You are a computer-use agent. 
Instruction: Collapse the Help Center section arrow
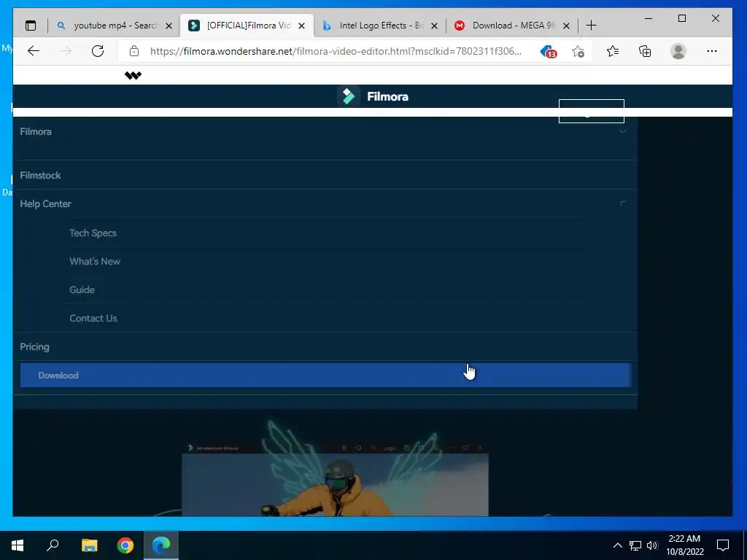[x=622, y=204]
